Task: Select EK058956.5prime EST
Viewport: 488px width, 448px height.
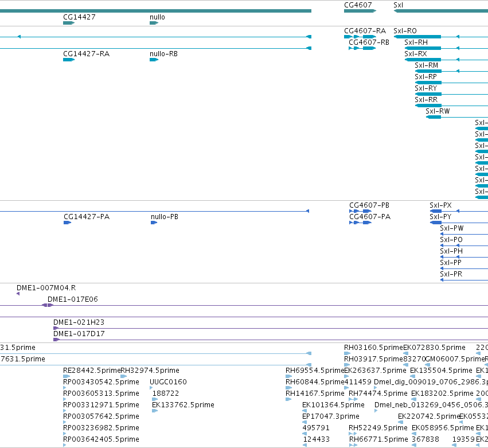Action: click(x=414, y=434)
